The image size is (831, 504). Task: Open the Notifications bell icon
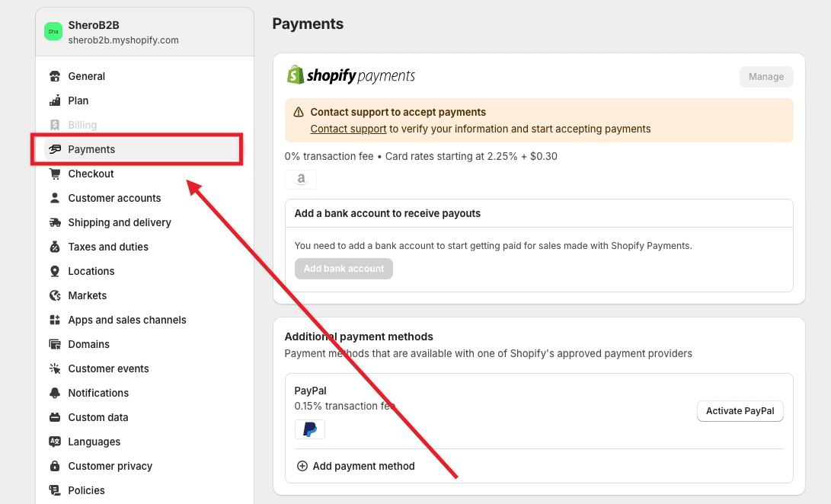[x=54, y=393]
